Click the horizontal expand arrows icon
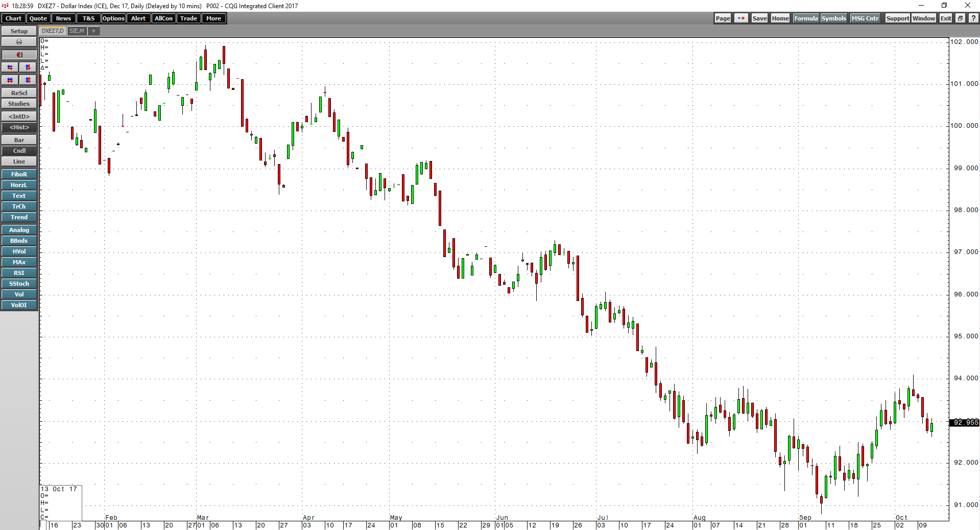The image size is (980, 530). (x=10, y=67)
